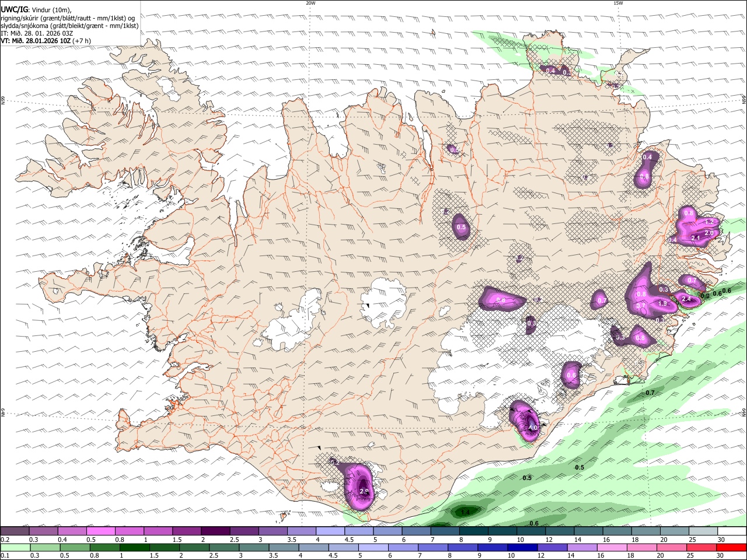The height and width of the screenshot is (560, 747).
Task: Click the 15W longitude label
Action: click(617, 3)
